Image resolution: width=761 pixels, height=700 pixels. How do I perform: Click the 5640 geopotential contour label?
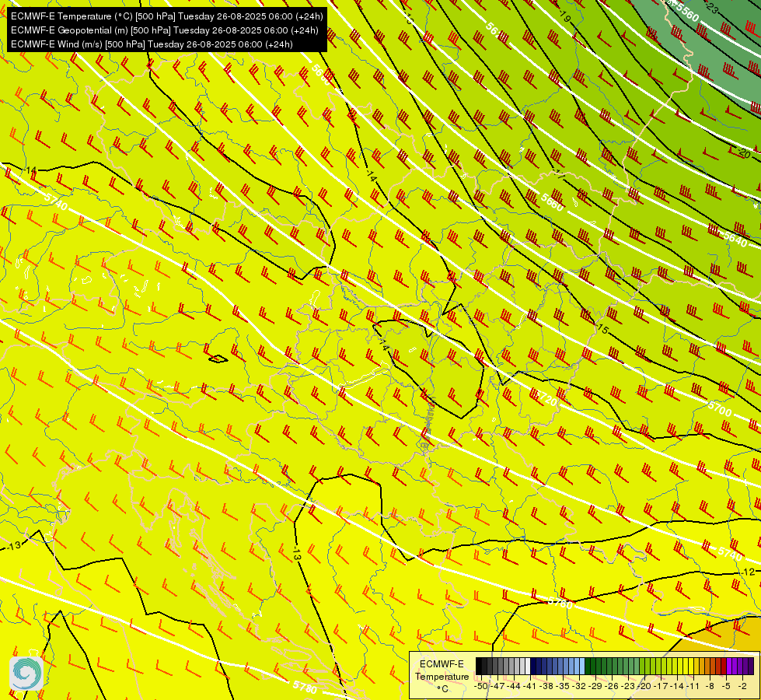pos(735,239)
